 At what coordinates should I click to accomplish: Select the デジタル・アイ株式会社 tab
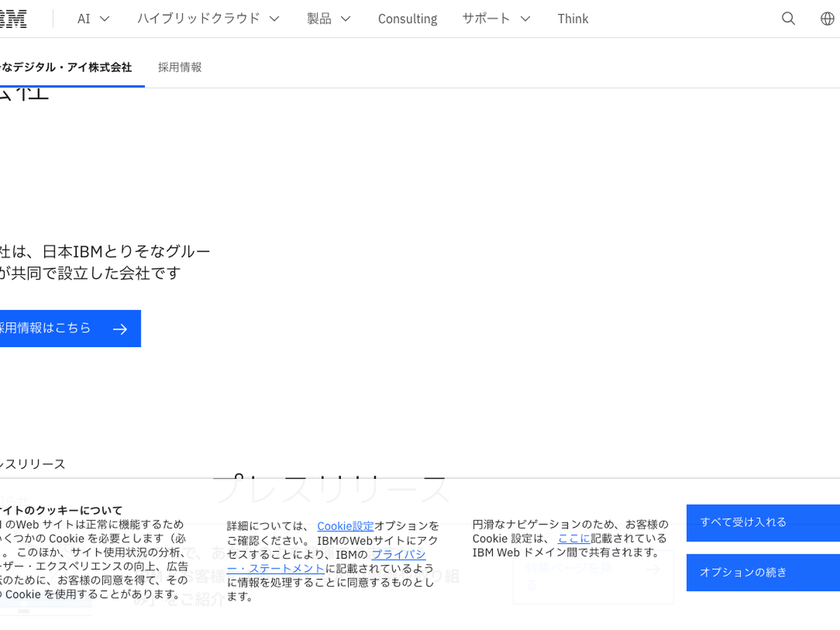[x=66, y=67]
